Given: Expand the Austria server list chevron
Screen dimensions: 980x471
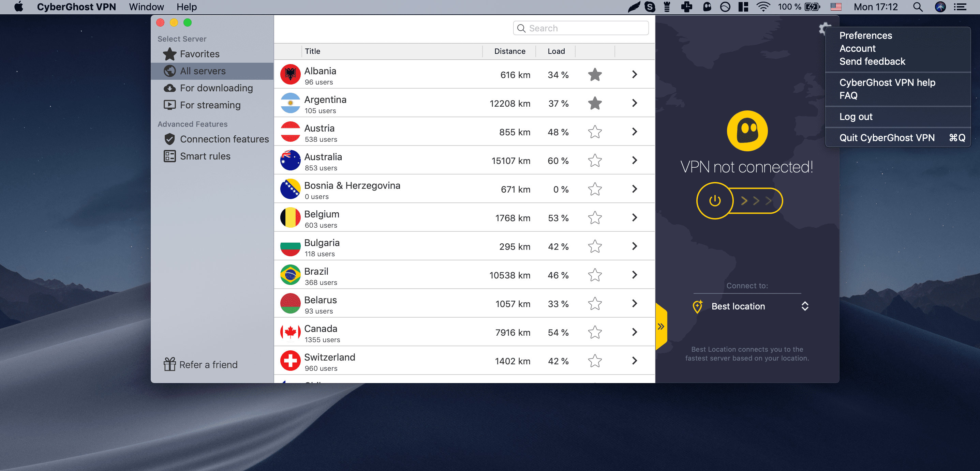Looking at the screenshot, I should coord(634,132).
